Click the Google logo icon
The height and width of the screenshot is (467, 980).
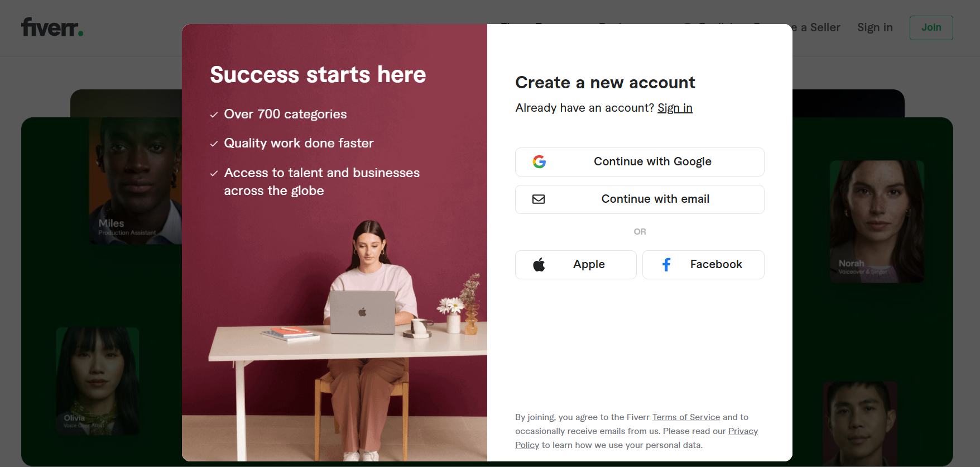click(x=539, y=162)
